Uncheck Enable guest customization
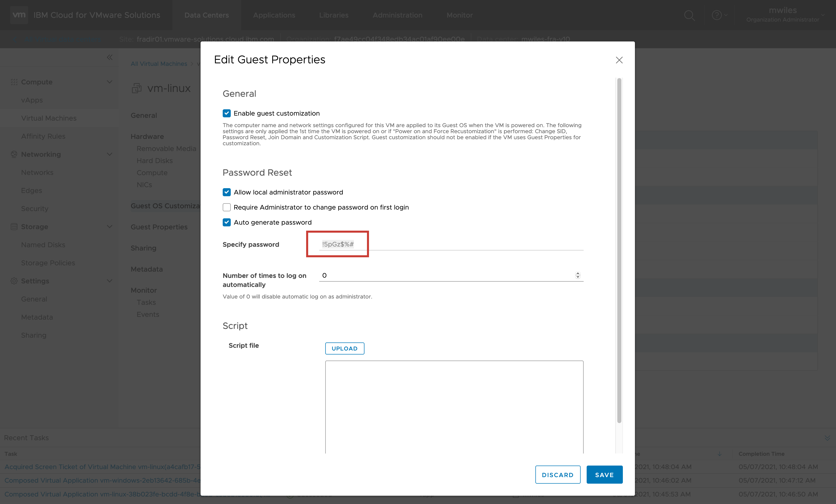Screen dimensions: 836x504 tap(227, 113)
